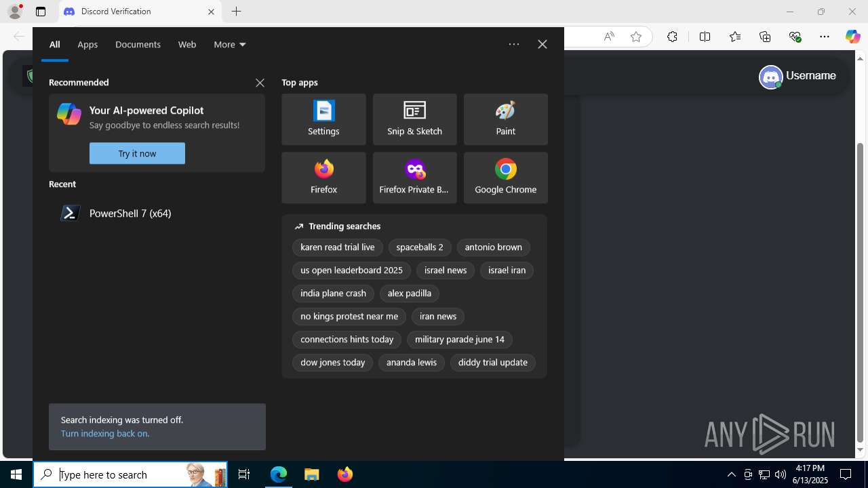This screenshot has width=868, height=488.
Task: Open Edge Extensions puzzle icon
Action: 672,37
